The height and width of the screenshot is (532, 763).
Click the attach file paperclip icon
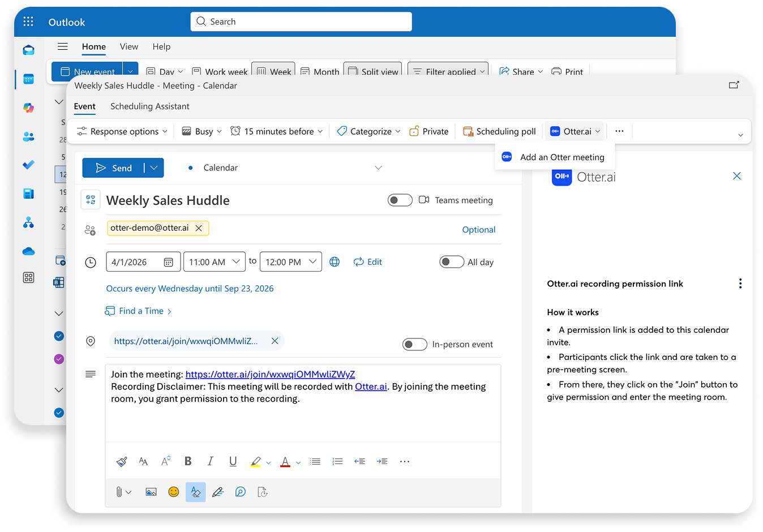119,492
